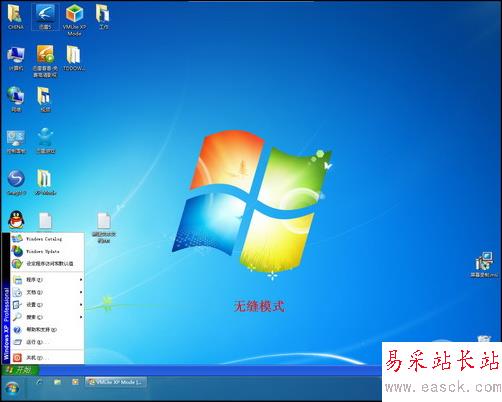Open the CHINA folder on desktop
The width and height of the screenshot is (502, 402).
16,17
